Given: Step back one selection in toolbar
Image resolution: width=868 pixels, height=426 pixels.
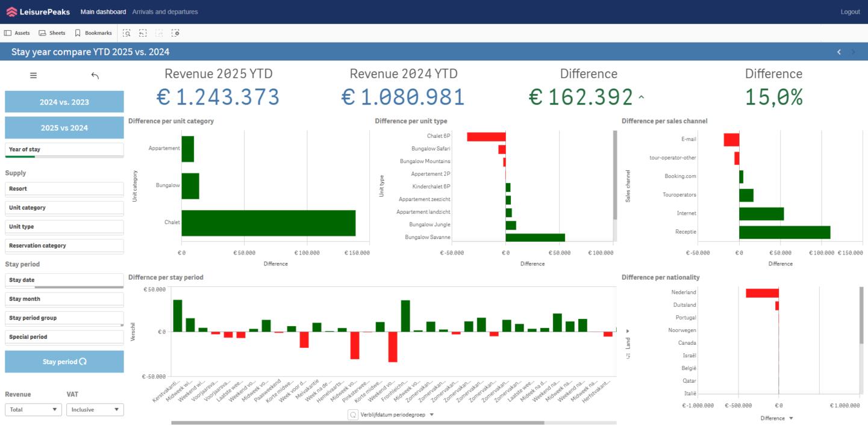Looking at the screenshot, I should click(x=143, y=33).
